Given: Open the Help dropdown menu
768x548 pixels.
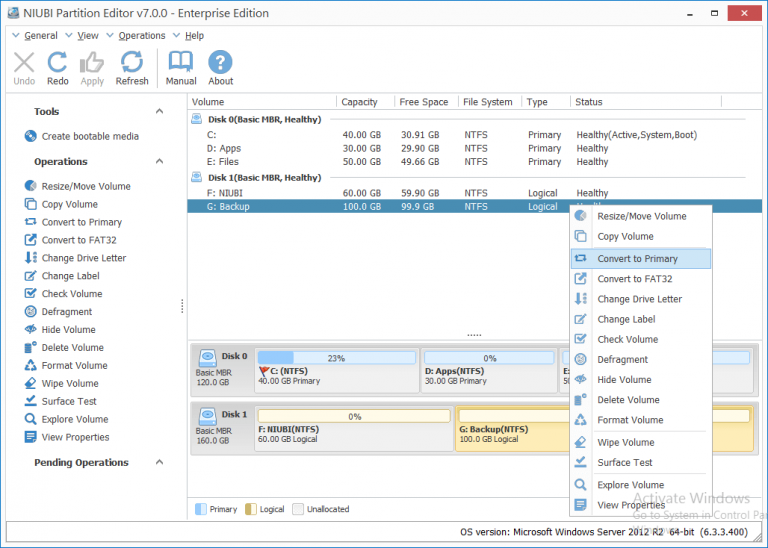Looking at the screenshot, I should [x=189, y=36].
